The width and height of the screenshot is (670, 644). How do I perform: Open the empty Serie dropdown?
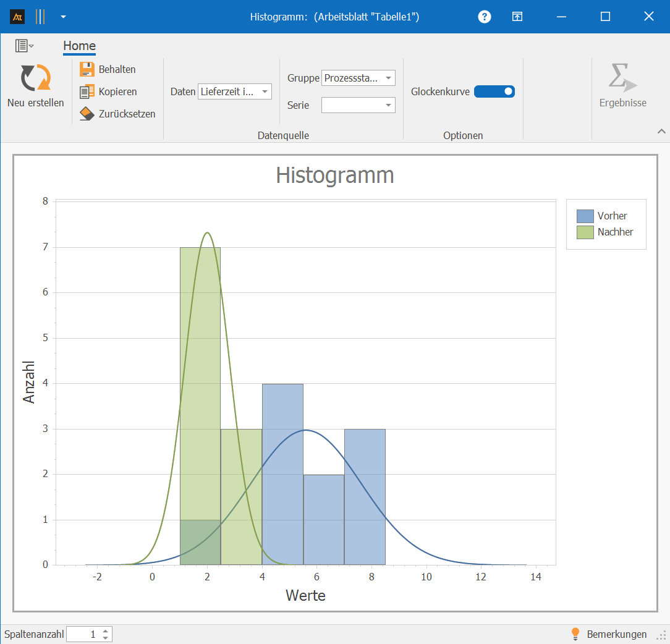coord(388,105)
